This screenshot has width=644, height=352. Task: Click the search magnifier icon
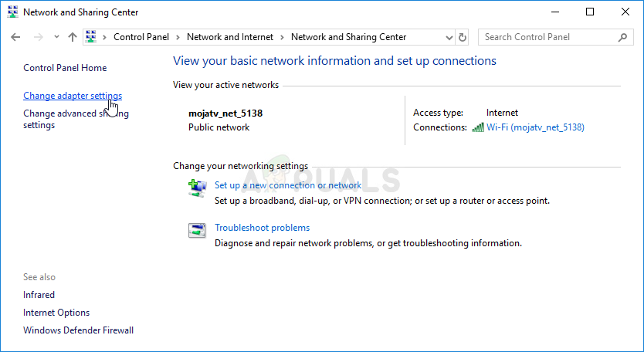[622, 37]
